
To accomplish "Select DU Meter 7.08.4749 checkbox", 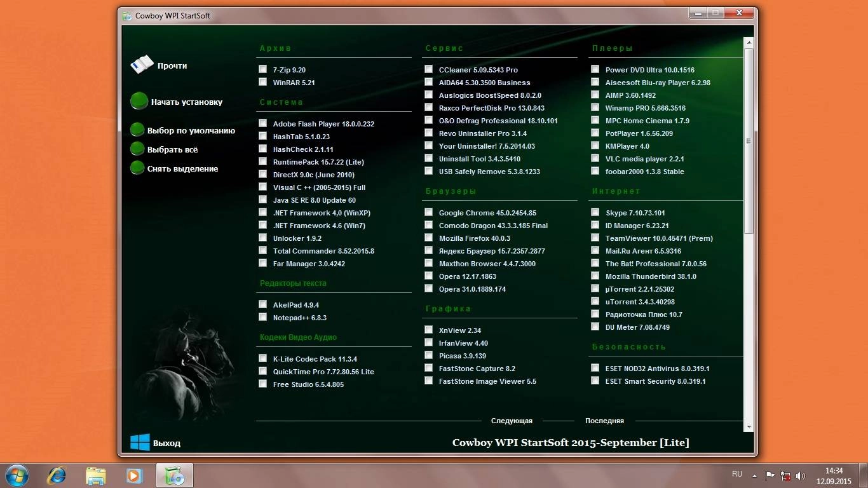I will 595,327.
